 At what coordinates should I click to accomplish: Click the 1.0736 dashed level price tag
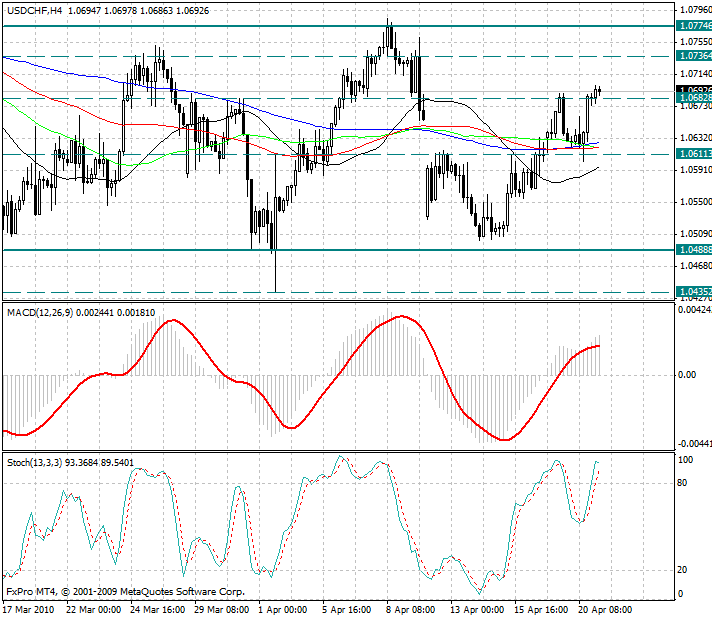point(693,56)
